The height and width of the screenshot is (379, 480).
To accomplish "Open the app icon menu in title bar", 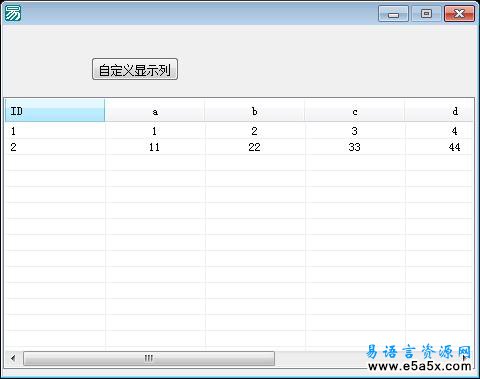I will (x=13, y=13).
